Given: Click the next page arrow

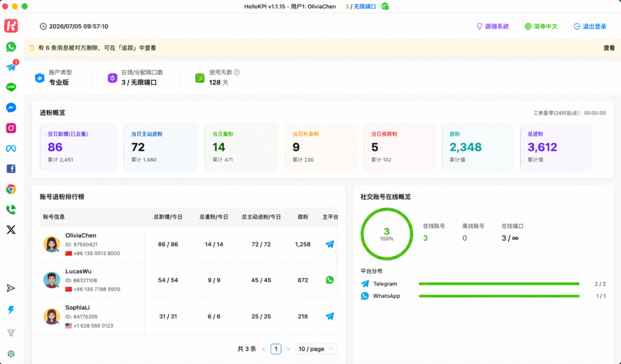Looking at the screenshot, I should (x=288, y=349).
